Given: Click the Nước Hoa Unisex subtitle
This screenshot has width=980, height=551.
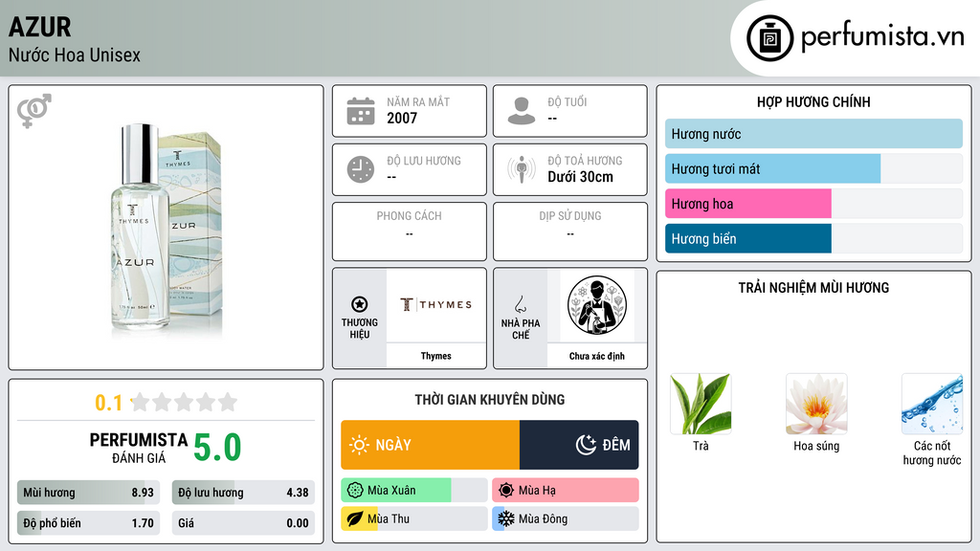Looking at the screenshot, I should pos(75,55).
